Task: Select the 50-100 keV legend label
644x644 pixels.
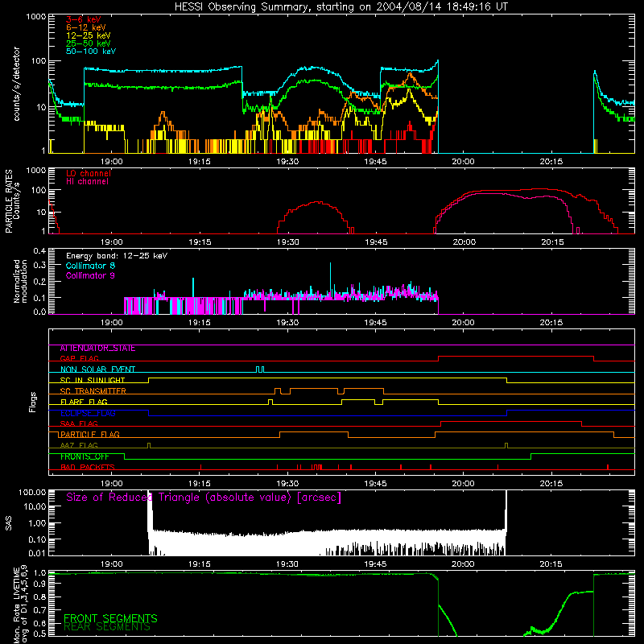Action: pos(91,52)
